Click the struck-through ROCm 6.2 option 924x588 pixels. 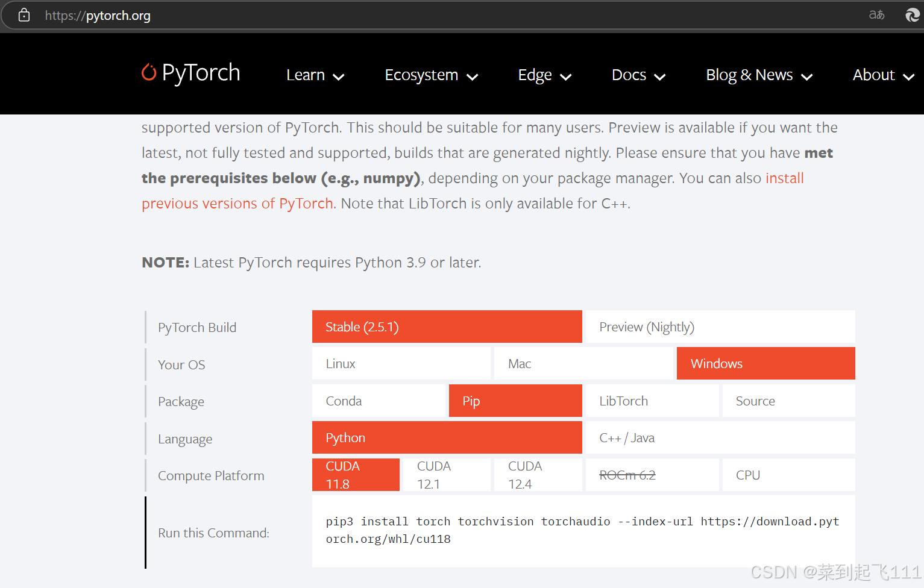coord(652,475)
